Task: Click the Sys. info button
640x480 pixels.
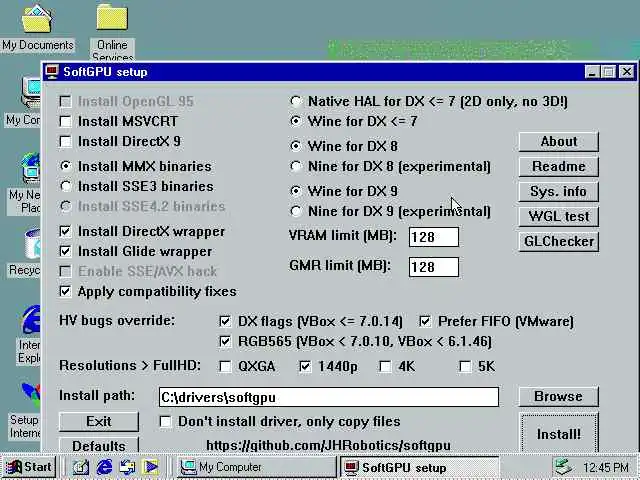Action: (558, 191)
